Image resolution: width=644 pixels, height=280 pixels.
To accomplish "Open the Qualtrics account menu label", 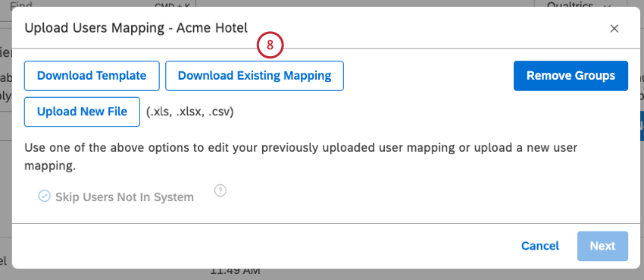I will tap(571, 5).
